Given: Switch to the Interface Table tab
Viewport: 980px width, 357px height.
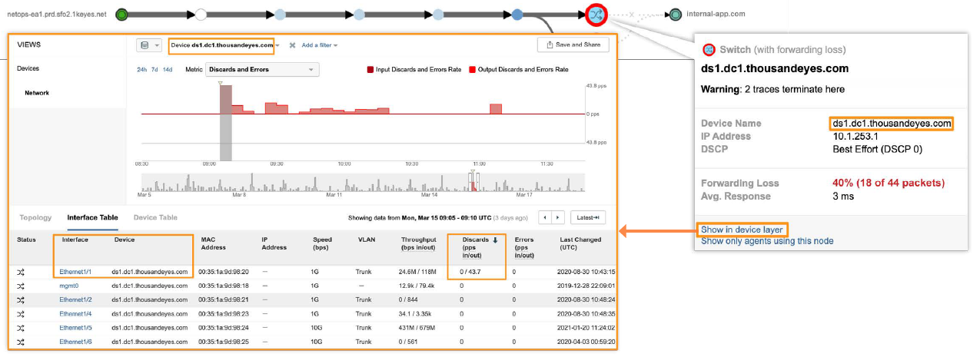Looking at the screenshot, I should pyautogui.click(x=92, y=218).
